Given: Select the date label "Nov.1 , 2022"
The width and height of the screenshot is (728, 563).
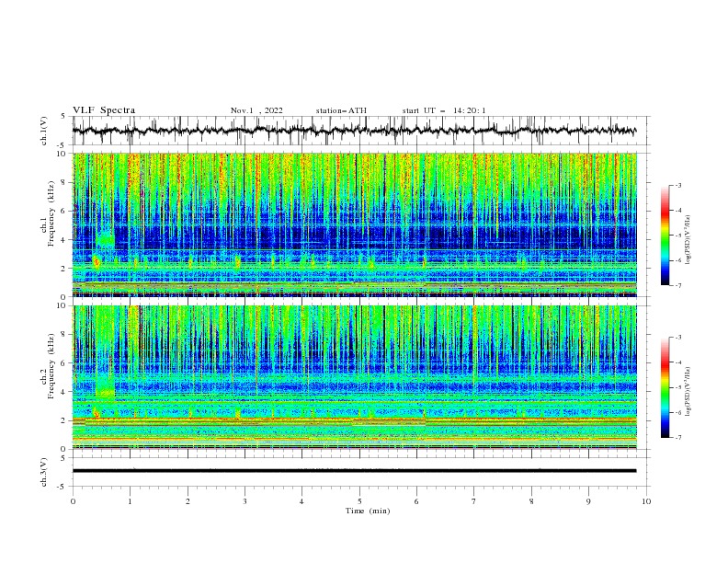Looking at the screenshot, I should 256,110.
